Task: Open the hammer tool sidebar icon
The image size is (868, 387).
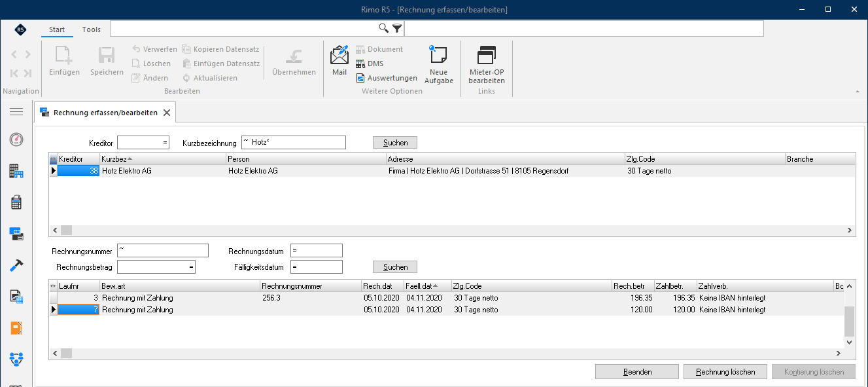Action: [x=16, y=265]
